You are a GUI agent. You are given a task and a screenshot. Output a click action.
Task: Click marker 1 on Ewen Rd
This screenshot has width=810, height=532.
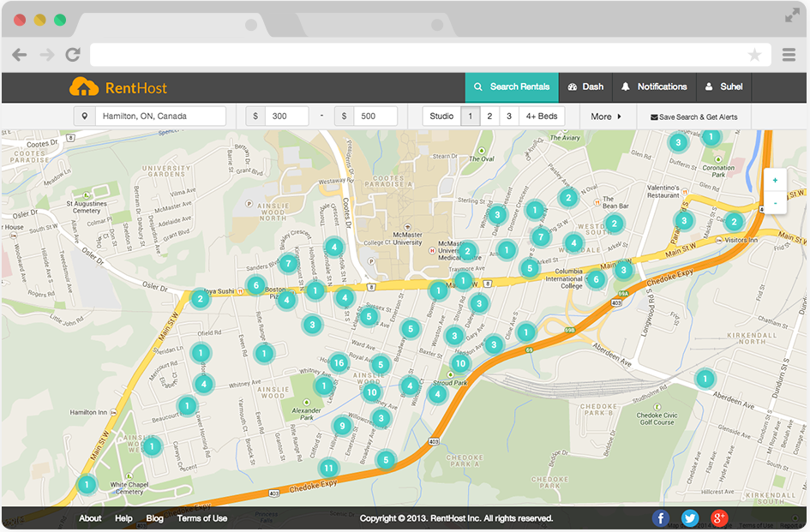pos(264,354)
